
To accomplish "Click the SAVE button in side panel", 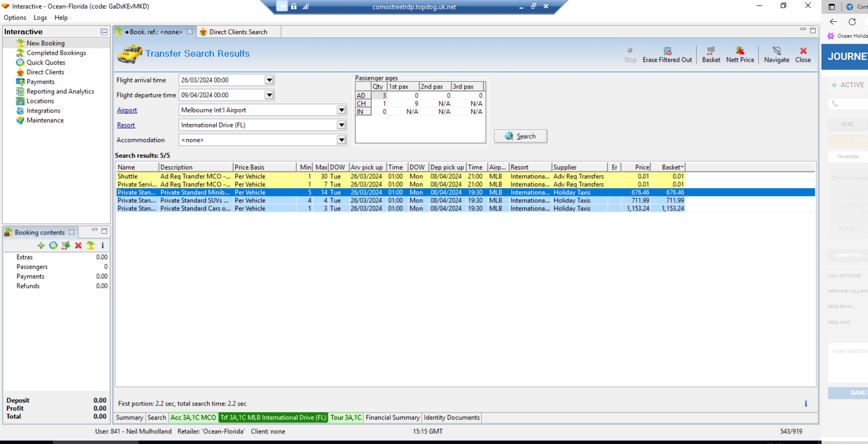I will (848, 393).
